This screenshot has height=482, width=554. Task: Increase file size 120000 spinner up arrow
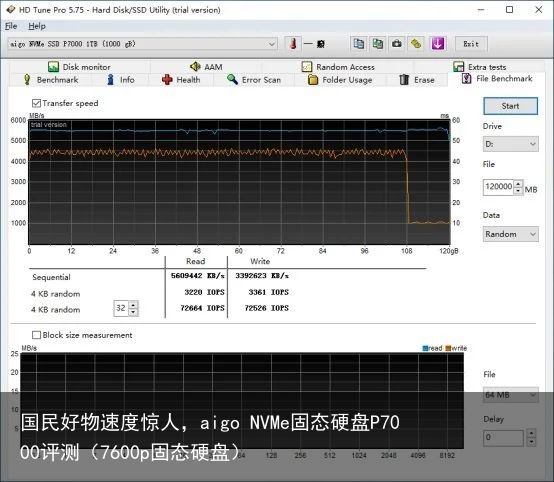tap(518, 184)
